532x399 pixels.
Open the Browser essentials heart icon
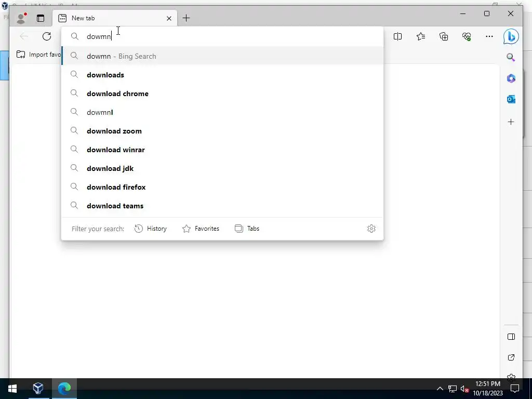pyautogui.click(x=467, y=36)
